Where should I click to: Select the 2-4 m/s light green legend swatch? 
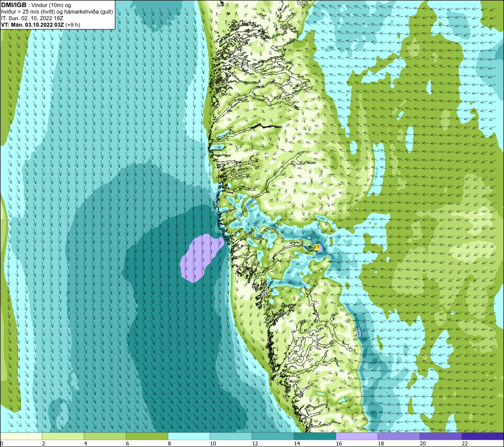tap(63, 436)
